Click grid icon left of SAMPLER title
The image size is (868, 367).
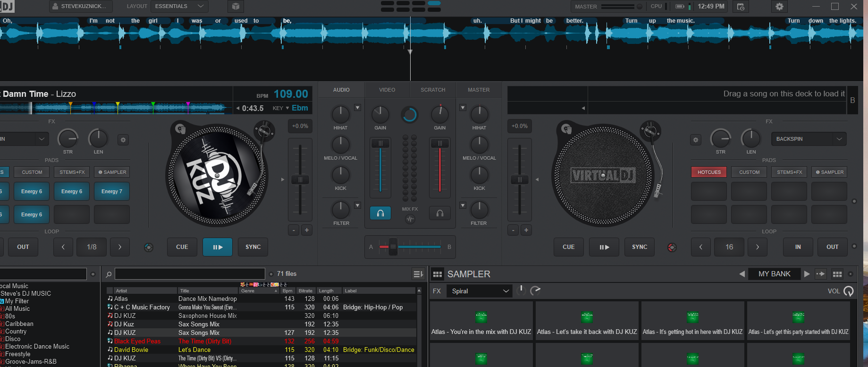pyautogui.click(x=438, y=274)
